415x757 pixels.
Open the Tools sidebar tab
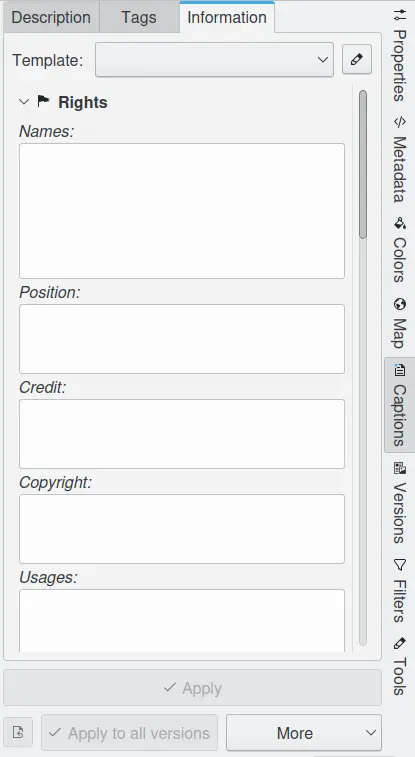pyautogui.click(x=400, y=666)
